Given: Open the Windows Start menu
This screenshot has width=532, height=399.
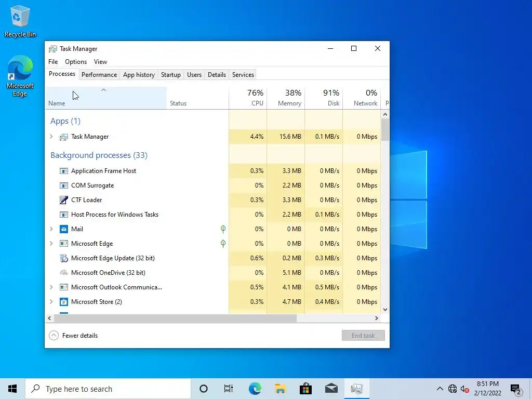Looking at the screenshot, I should (12, 389).
